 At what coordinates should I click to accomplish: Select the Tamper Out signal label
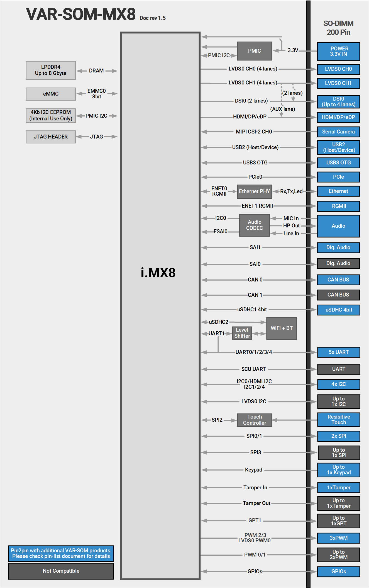click(x=256, y=503)
